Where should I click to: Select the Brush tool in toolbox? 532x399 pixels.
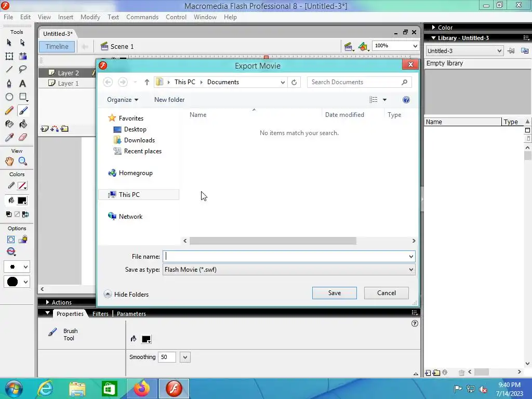click(x=23, y=110)
